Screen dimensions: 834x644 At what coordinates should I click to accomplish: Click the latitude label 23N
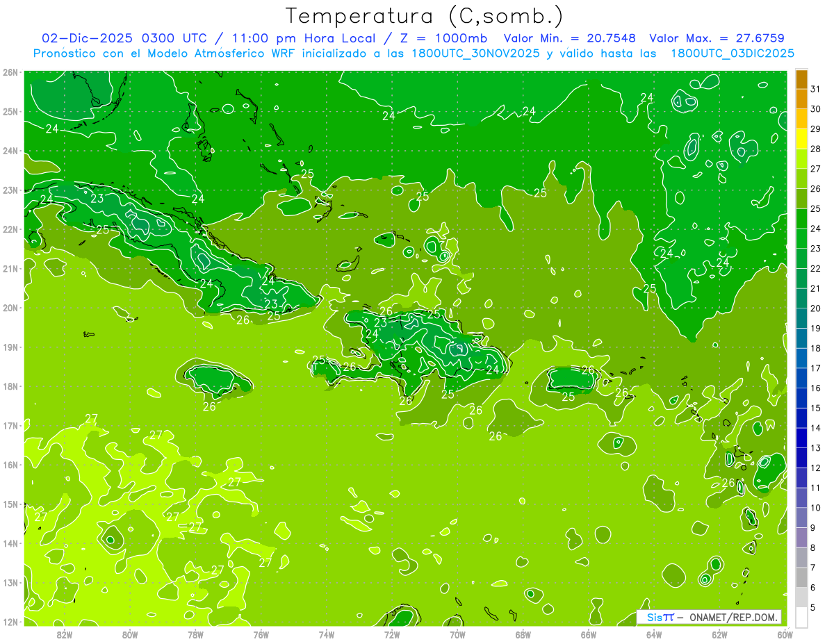coord(10,190)
